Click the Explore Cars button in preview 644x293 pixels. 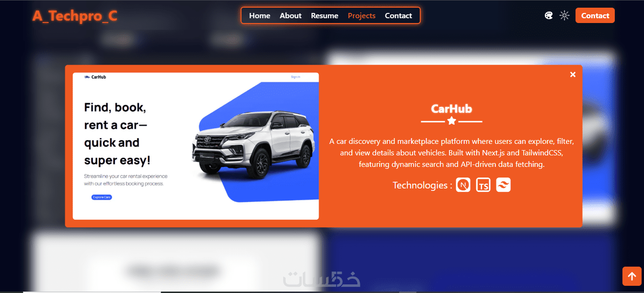coord(102,197)
